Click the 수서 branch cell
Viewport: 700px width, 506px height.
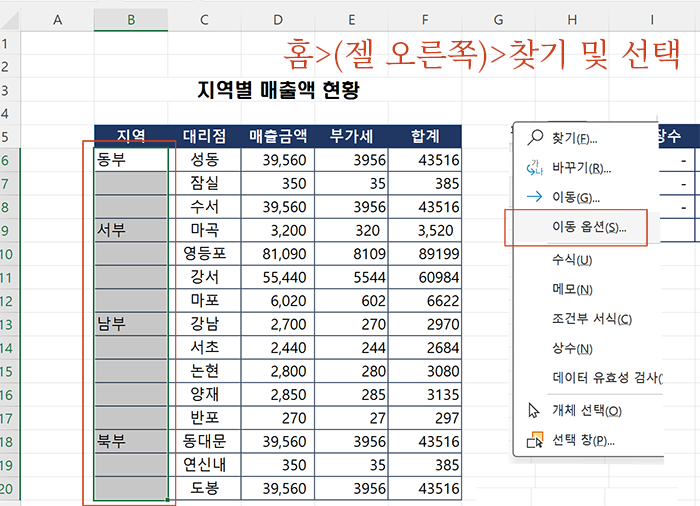click(204, 207)
